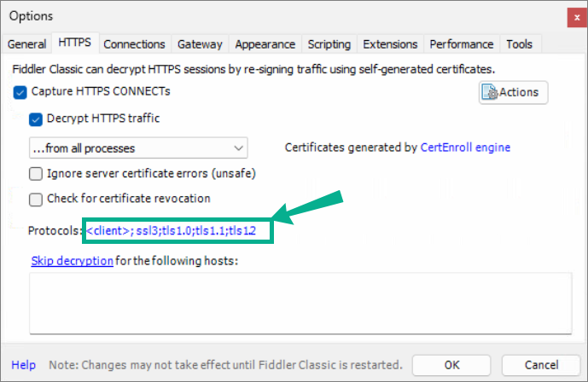Go to the Appearance tab

point(265,44)
